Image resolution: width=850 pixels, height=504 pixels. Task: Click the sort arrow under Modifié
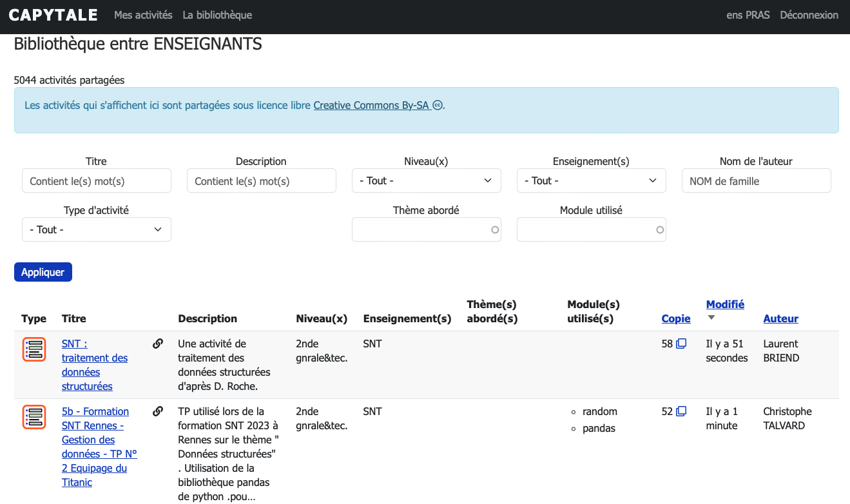[x=711, y=318]
